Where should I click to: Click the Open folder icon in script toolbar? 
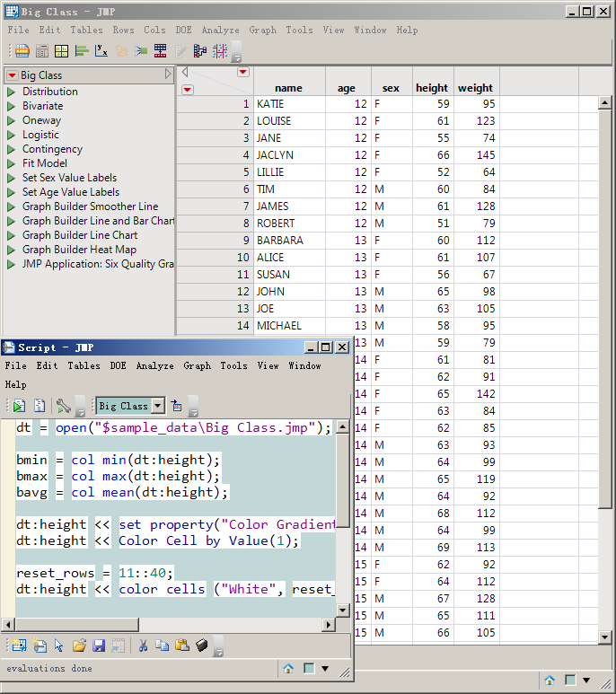click(79, 645)
